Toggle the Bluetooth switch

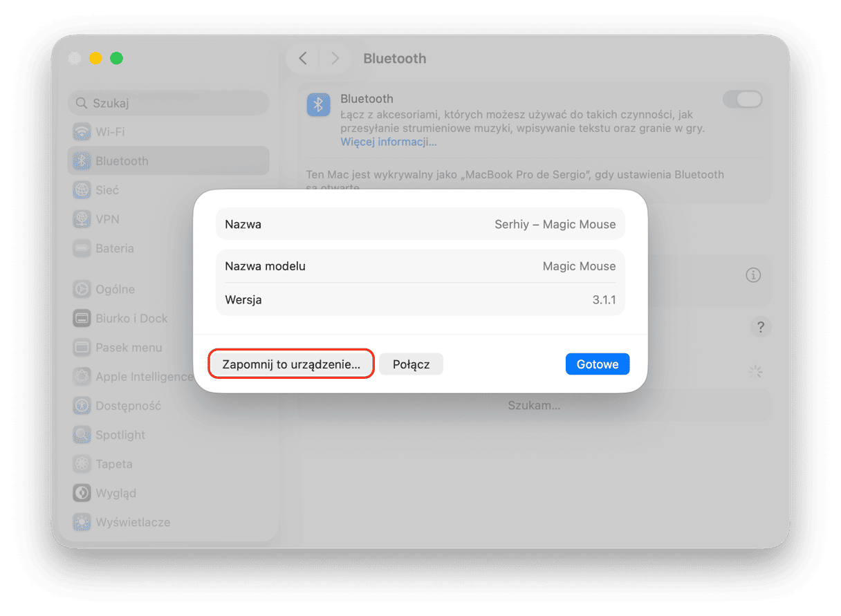(742, 100)
